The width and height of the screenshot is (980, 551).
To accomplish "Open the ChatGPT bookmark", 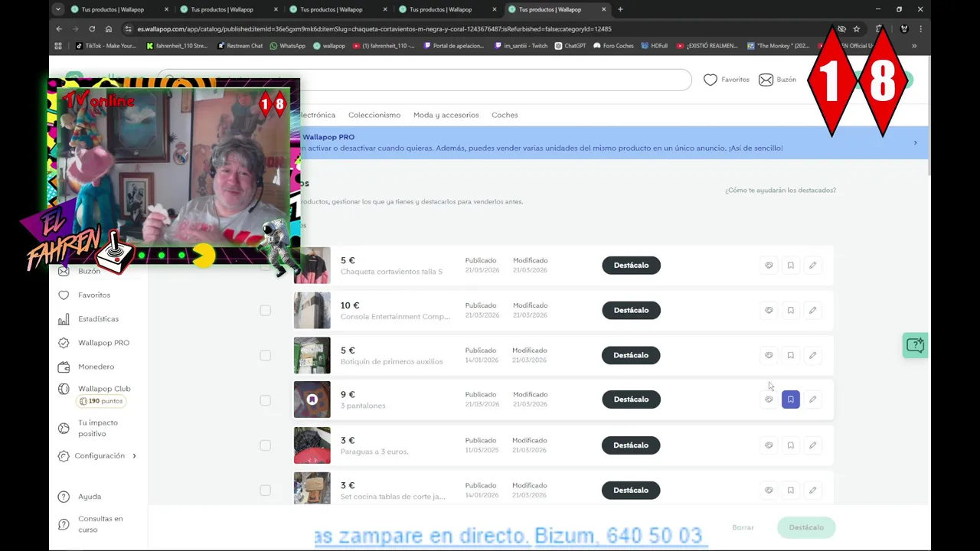I will click(570, 46).
